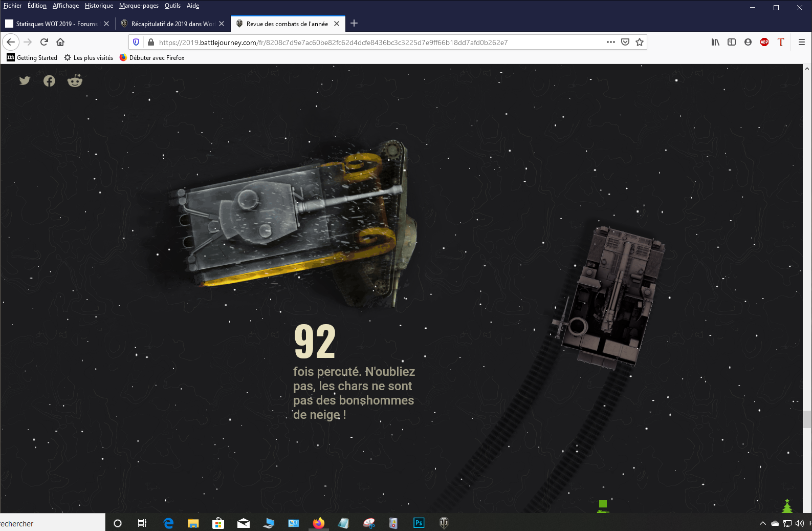Launch World of Tanks from taskbar
The width and height of the screenshot is (812, 531).
(x=444, y=523)
